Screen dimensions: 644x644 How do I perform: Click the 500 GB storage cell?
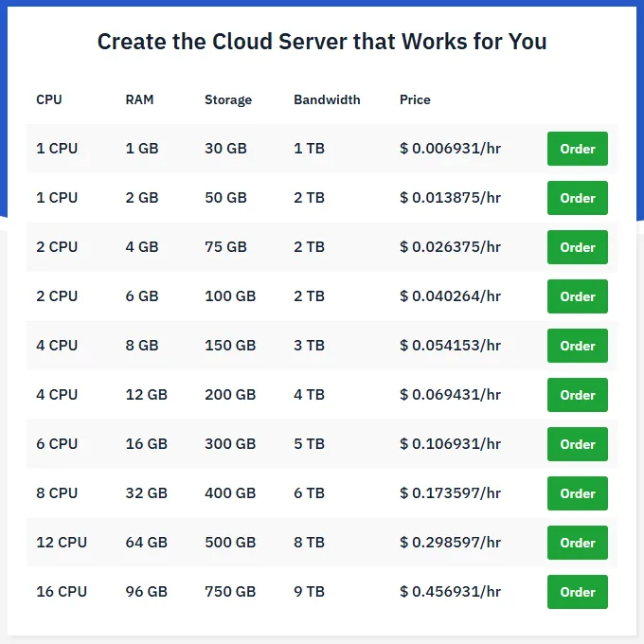(230, 543)
